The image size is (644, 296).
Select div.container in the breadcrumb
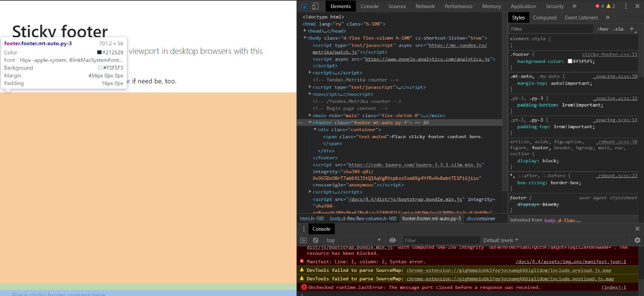(x=481, y=219)
